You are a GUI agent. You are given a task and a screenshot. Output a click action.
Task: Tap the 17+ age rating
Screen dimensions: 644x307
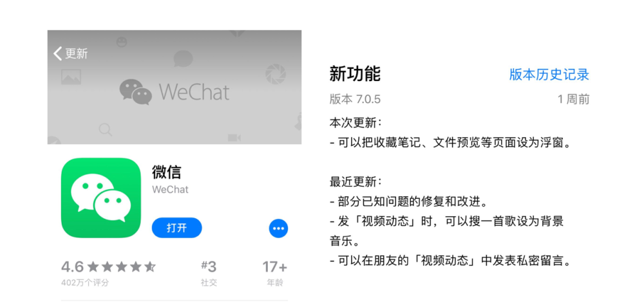pos(275,272)
